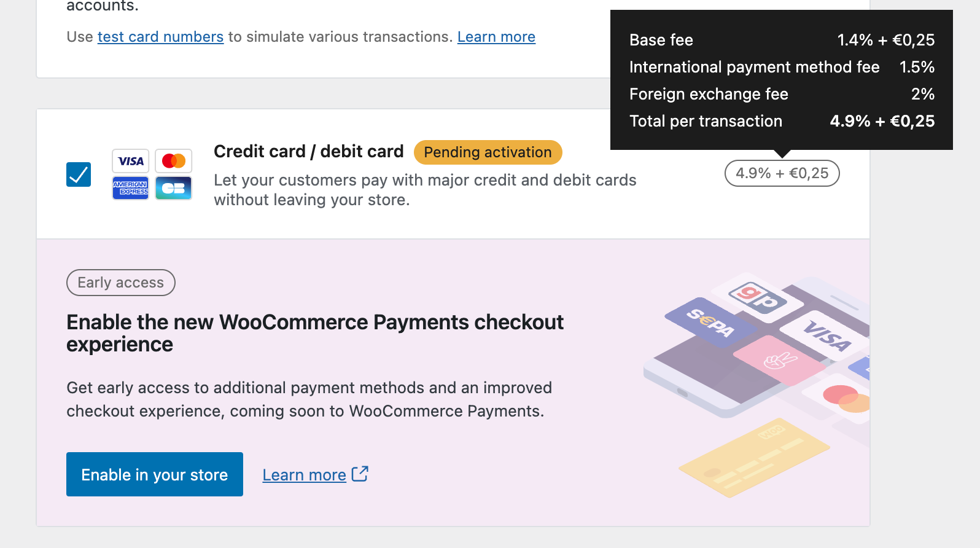Click the Credit card / debit card heading

click(308, 151)
